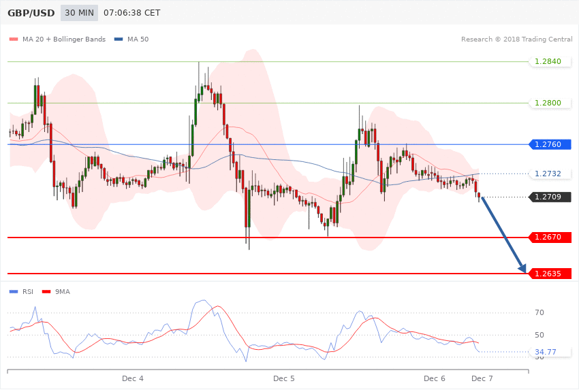Click the red 9MA legend swatch
Image resolution: width=579 pixels, height=392 pixels.
[x=46, y=292]
